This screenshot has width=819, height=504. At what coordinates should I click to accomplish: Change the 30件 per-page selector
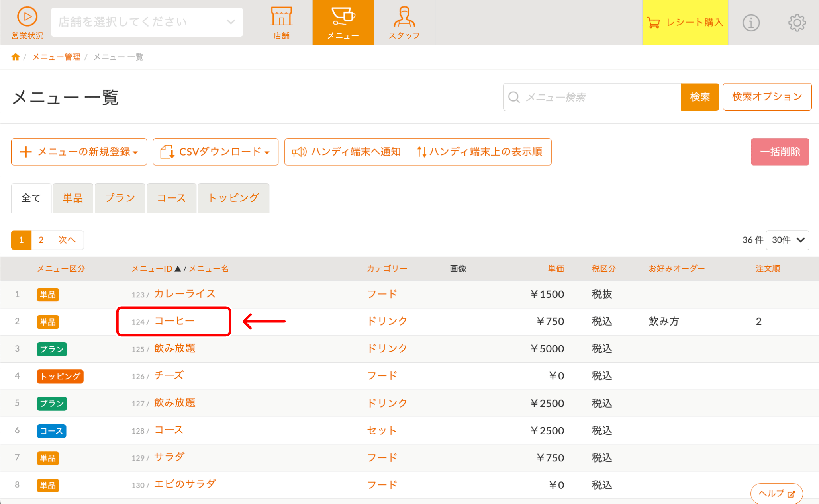[x=787, y=240]
